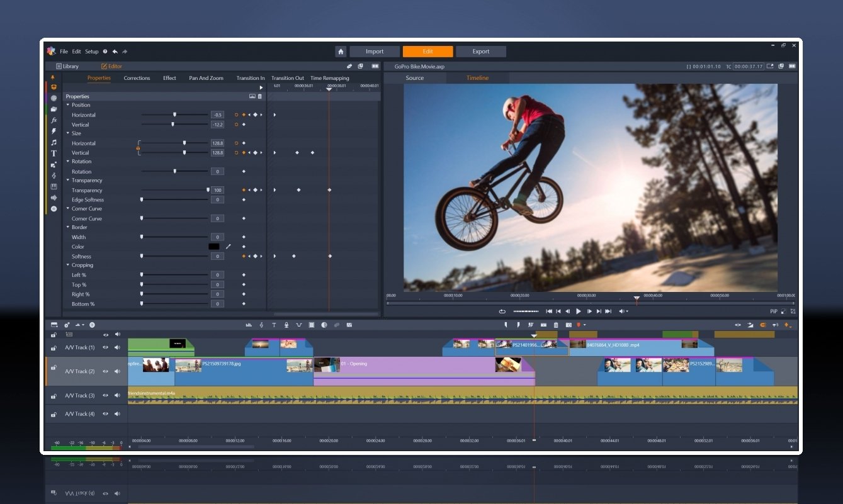843x504 pixels.
Task: Open the Title (T) tool in left sidebar
Action: tap(54, 153)
